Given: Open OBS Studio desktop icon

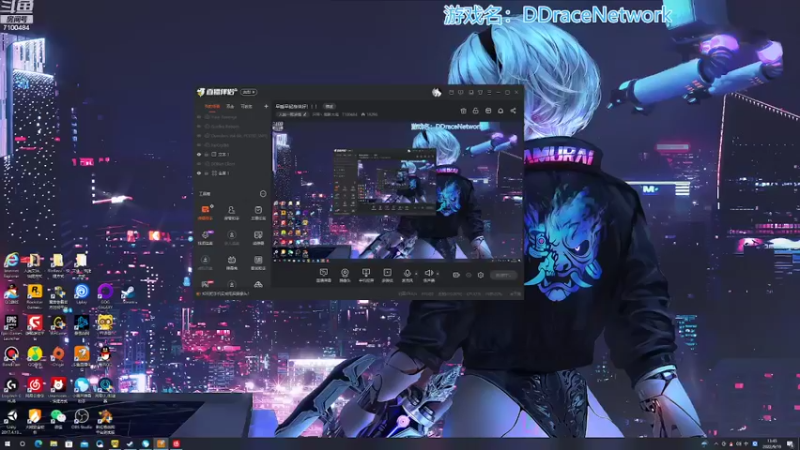Looking at the screenshot, I should [82, 419].
